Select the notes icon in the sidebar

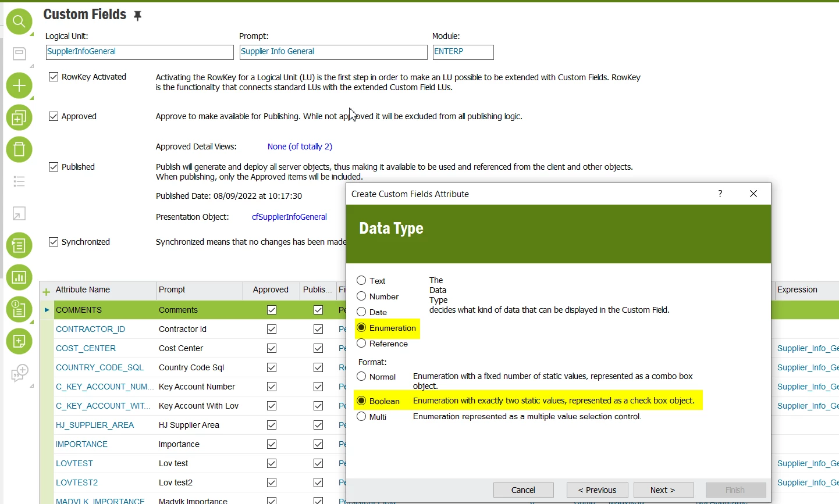(19, 53)
